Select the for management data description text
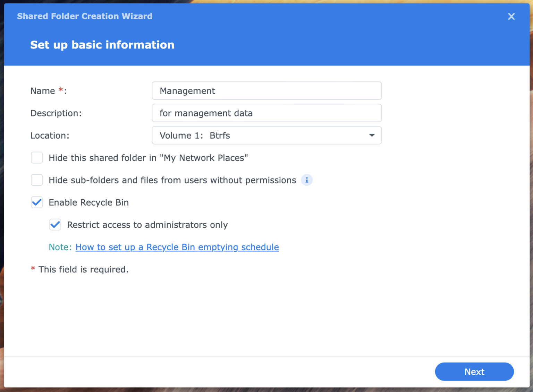Image resolution: width=533 pixels, height=392 pixels. (x=206, y=113)
